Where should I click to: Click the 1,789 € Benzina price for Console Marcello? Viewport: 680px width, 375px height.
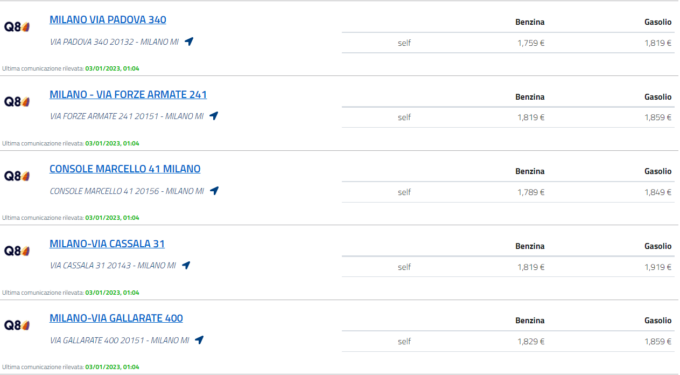(531, 192)
